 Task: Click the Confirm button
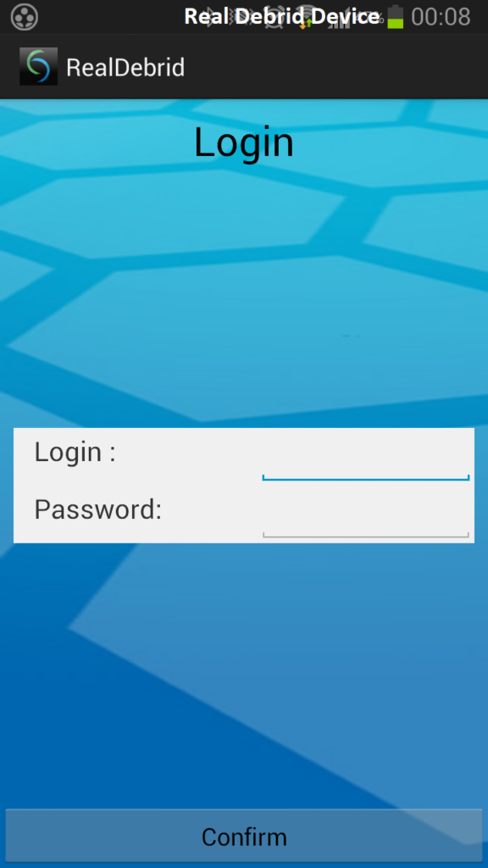tap(244, 837)
